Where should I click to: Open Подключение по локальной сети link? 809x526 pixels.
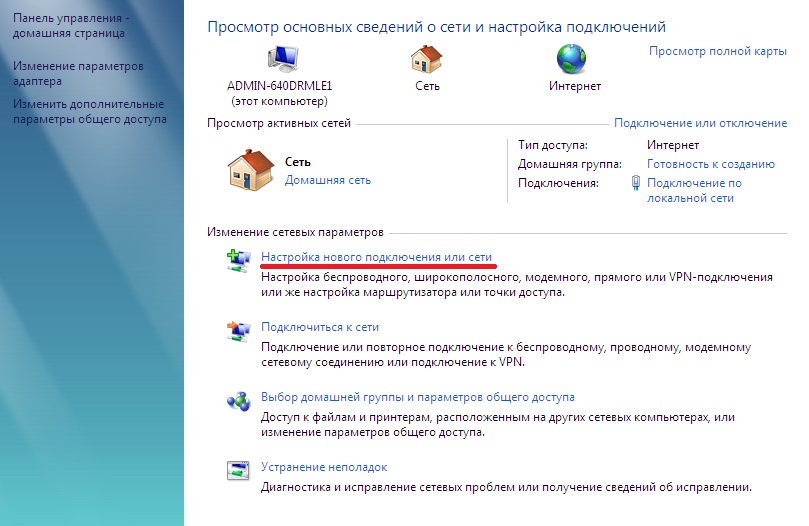coord(694,190)
